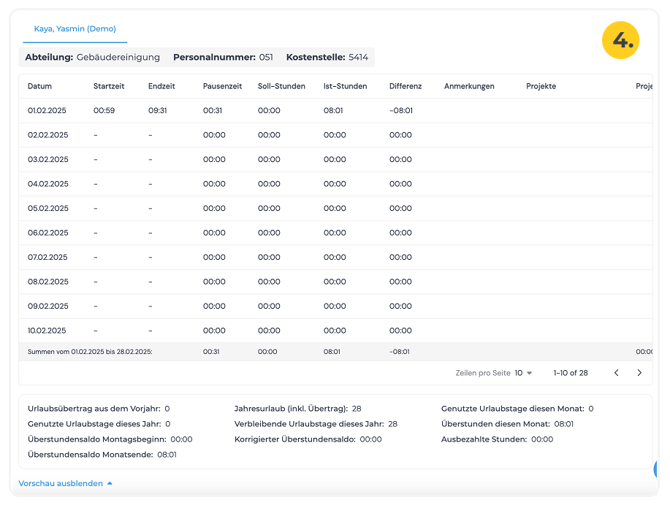
Task: Click the Anmerkungen column header
Action: (469, 86)
